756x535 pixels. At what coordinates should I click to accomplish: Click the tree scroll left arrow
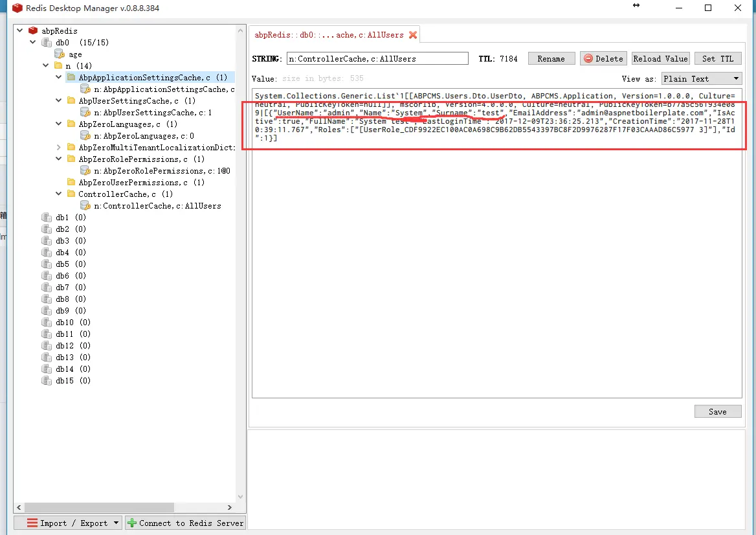point(19,508)
